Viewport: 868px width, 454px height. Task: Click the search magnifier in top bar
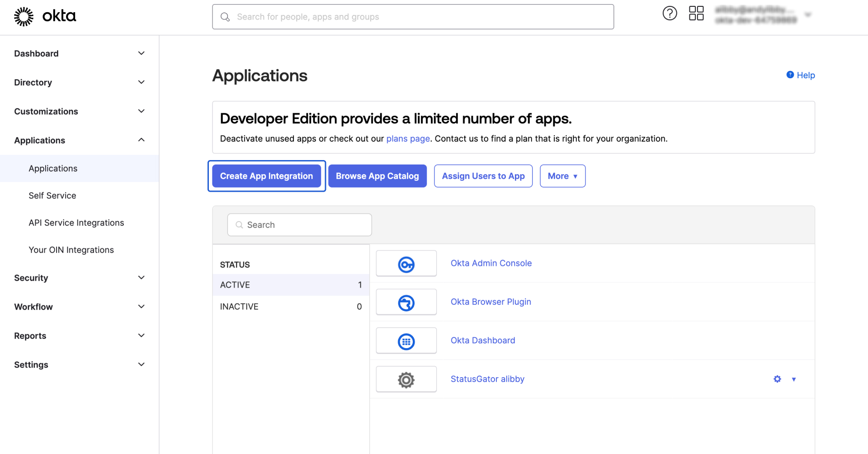(x=225, y=17)
